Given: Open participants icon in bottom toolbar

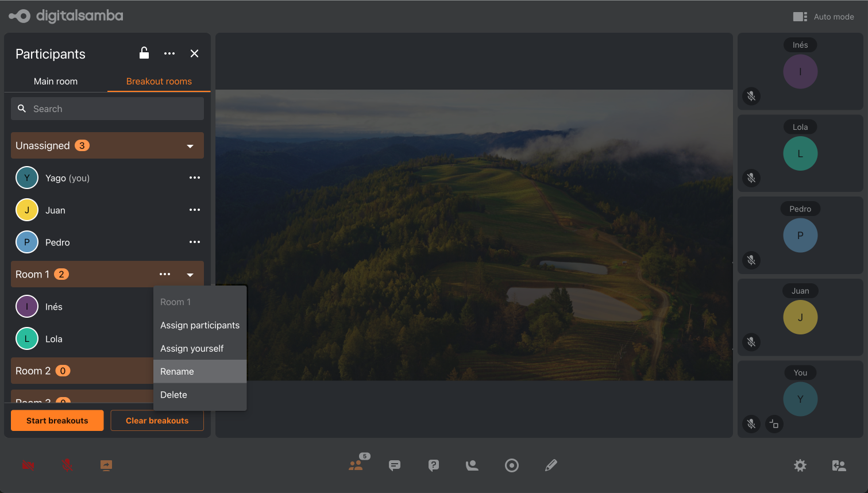Looking at the screenshot, I should 356,465.
